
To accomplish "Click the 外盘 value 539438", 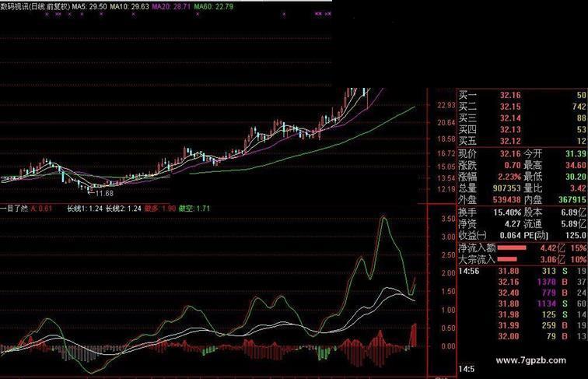I will pyautogui.click(x=506, y=200).
